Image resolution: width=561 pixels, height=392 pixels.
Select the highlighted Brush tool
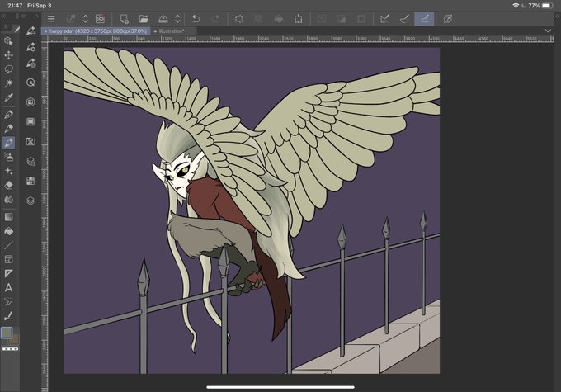[8, 143]
